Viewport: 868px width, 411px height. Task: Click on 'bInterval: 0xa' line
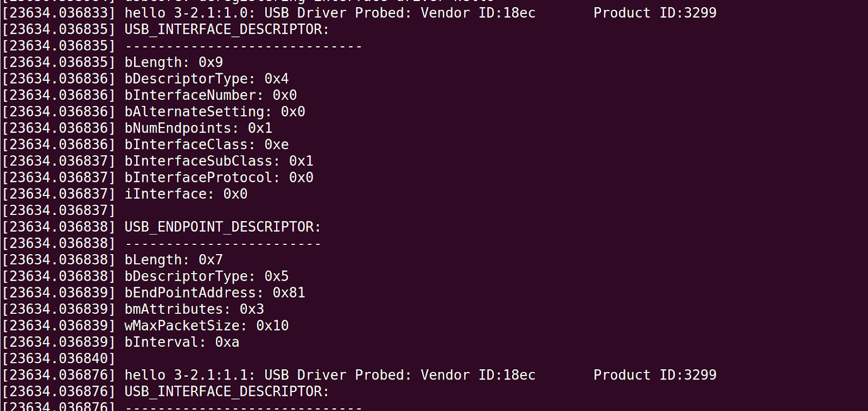[x=182, y=342]
